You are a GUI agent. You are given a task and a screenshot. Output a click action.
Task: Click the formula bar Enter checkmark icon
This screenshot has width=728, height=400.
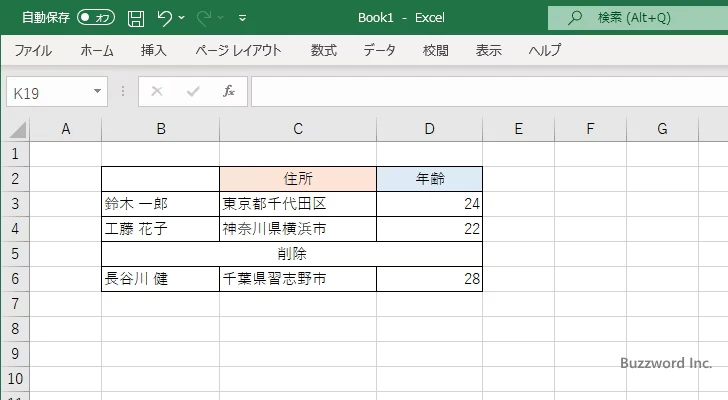(193, 91)
